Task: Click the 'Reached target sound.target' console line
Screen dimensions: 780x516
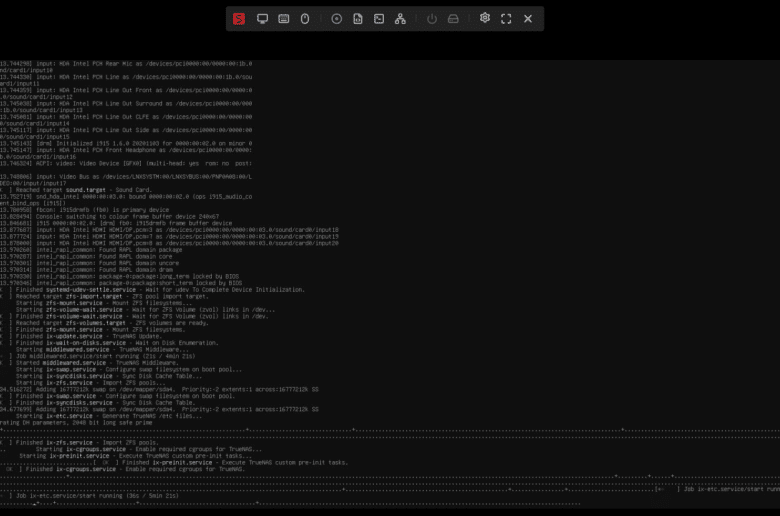Action: pos(76,190)
